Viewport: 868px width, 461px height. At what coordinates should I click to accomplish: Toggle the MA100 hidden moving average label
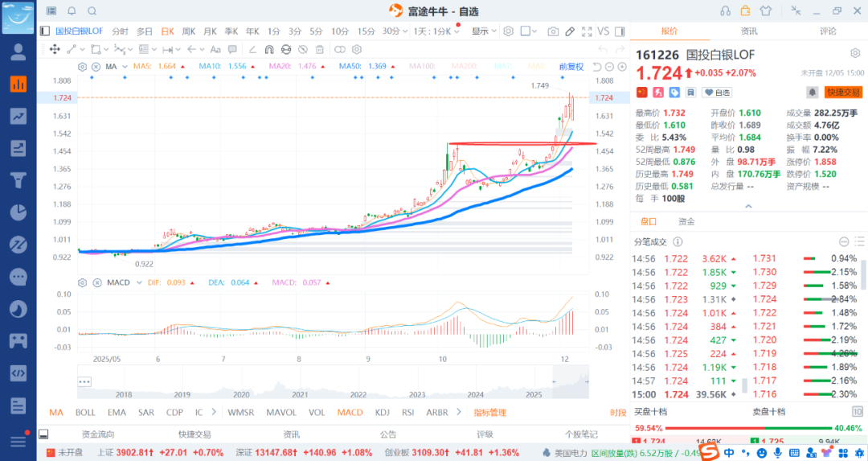click(x=421, y=67)
